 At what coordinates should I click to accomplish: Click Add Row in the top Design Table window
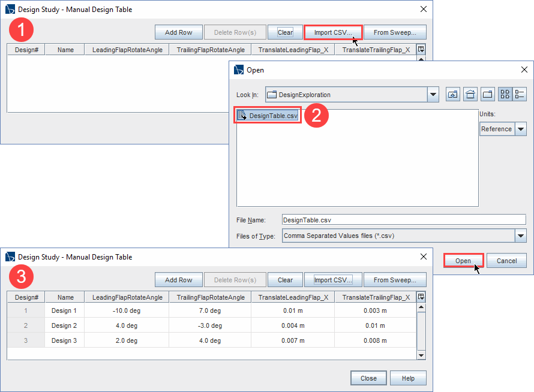(x=178, y=32)
